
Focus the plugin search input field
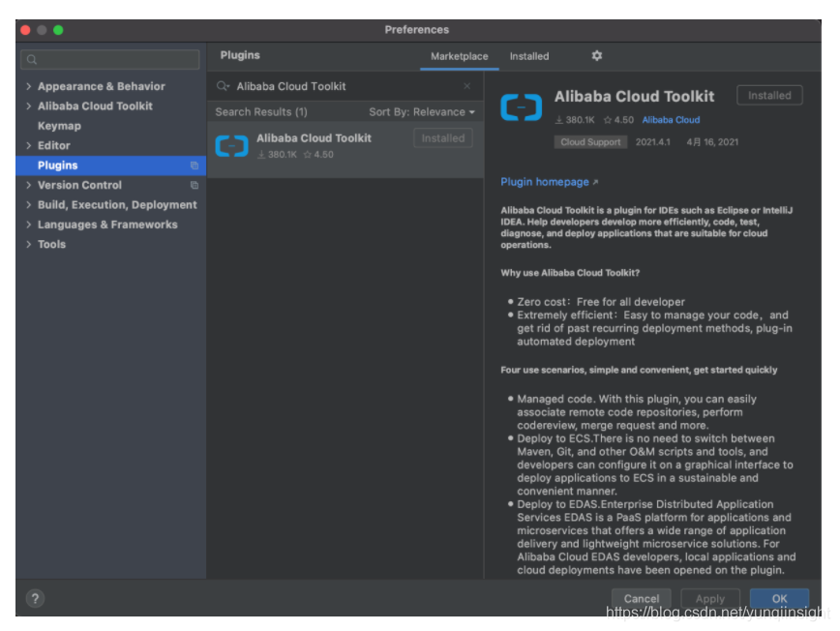click(x=346, y=86)
